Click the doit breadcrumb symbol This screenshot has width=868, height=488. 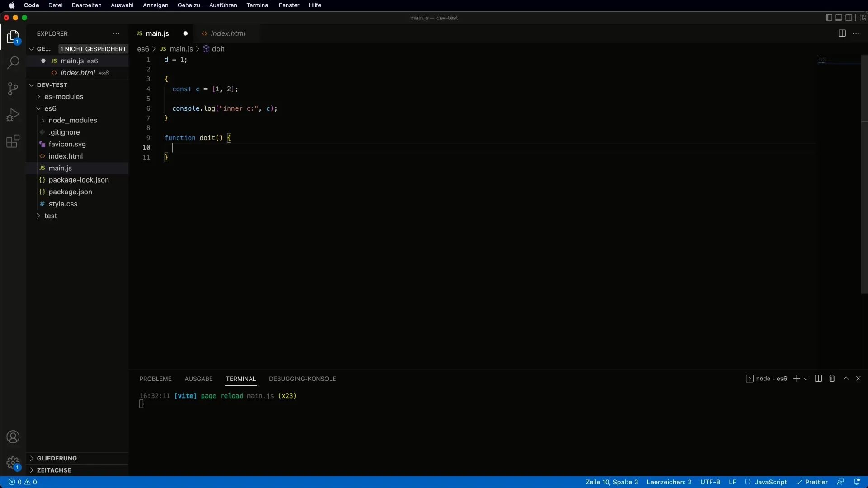214,49
